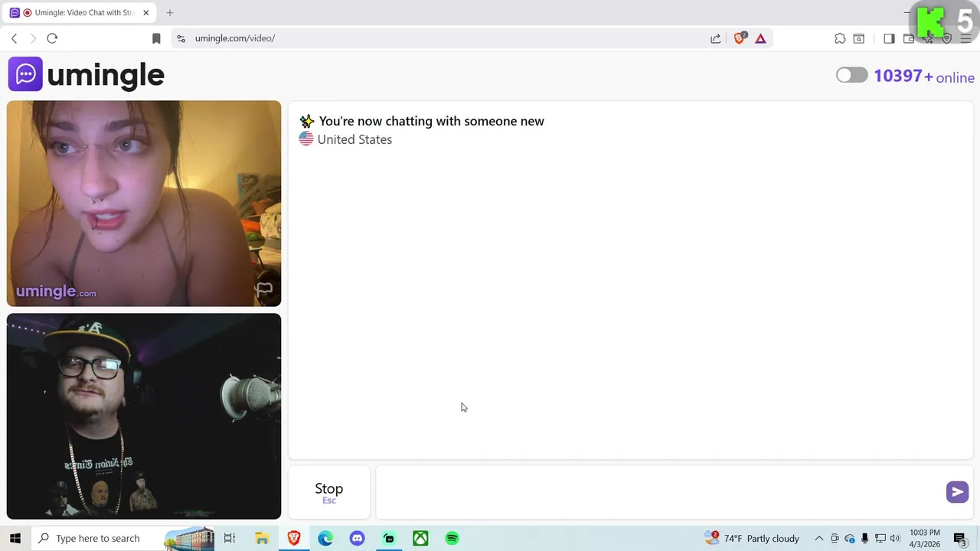The height and width of the screenshot is (551, 980).
Task: Click the umingle logo
Action: coord(87,74)
